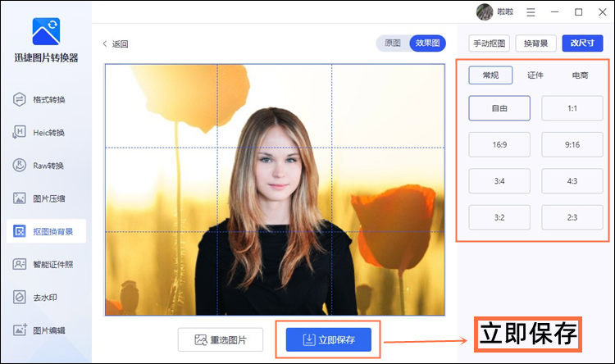The image size is (615, 364).
Task: Select the 2:3 aspect ratio
Action: 572,217
